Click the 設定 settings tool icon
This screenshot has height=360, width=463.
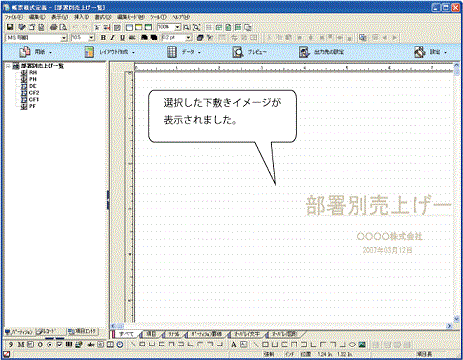pyautogui.click(x=420, y=52)
